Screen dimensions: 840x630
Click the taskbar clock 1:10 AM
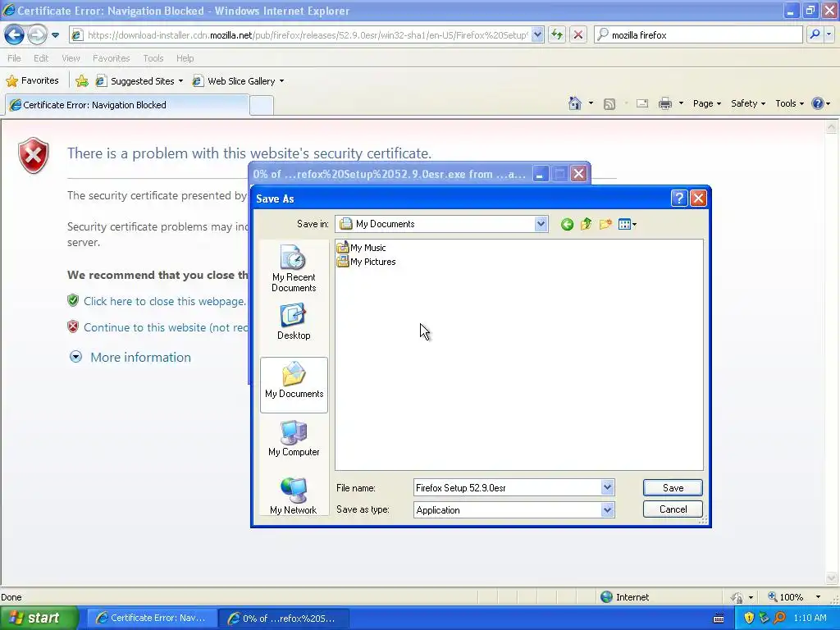pos(810,618)
